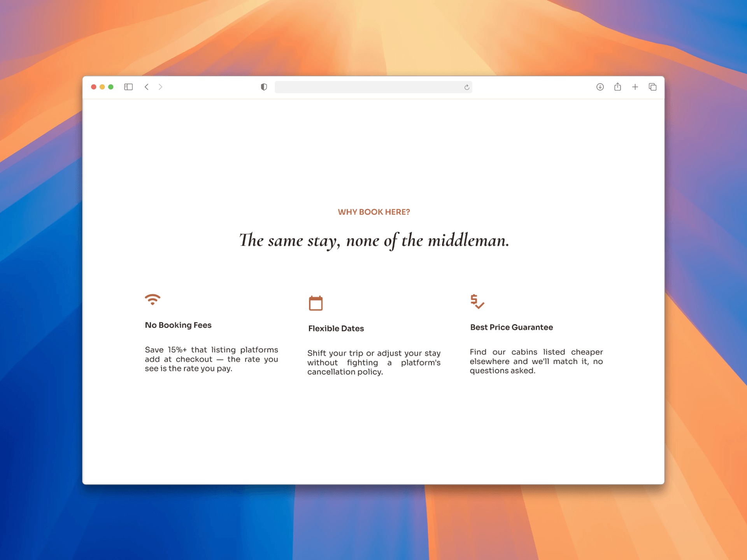Select the 'Best Price Guarantee' heading
The height and width of the screenshot is (560, 747).
coord(512,327)
